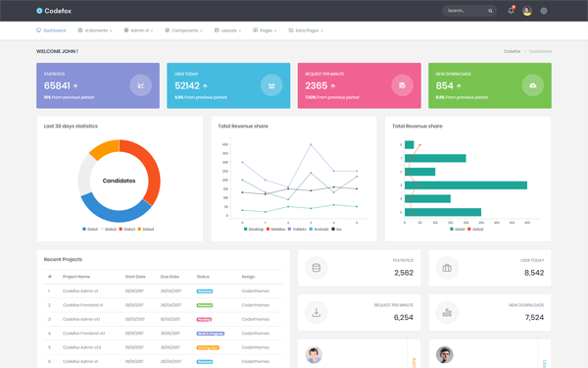Image resolution: width=588 pixels, height=368 pixels.
Task: Click the Codefox logo in the header
Action: pos(54,11)
